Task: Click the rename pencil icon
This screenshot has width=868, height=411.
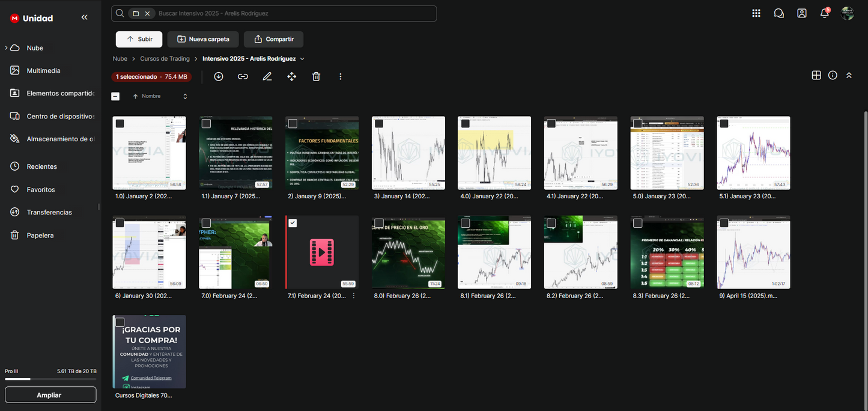Action: coord(267,76)
